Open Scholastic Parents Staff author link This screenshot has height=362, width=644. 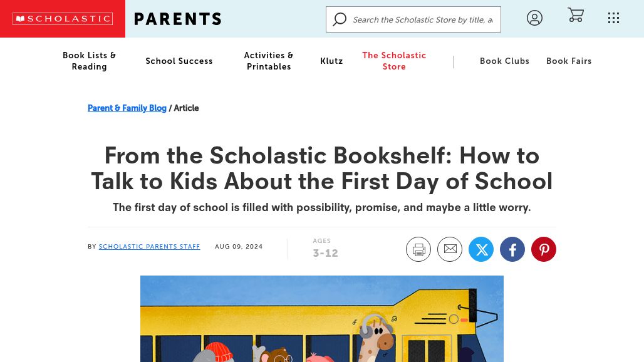pyautogui.click(x=149, y=247)
